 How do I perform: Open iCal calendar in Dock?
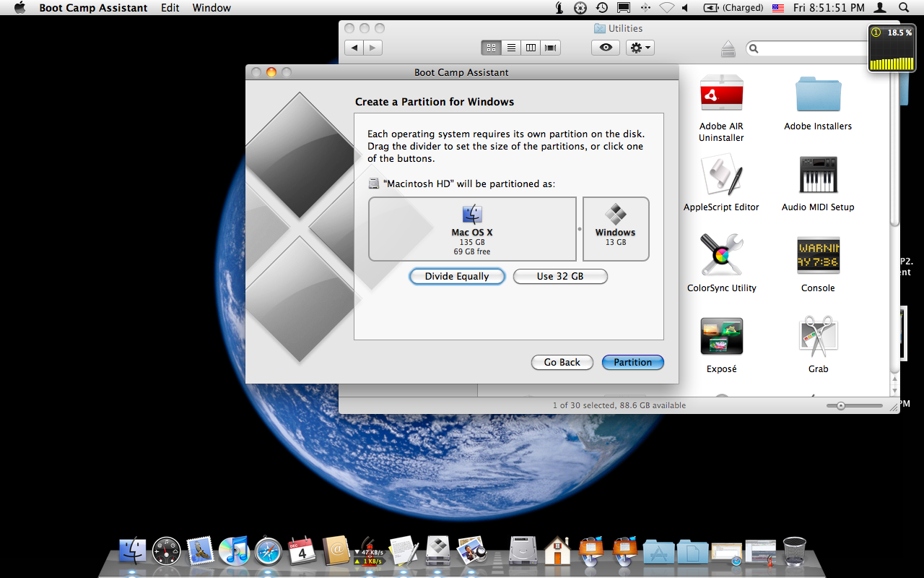click(302, 551)
